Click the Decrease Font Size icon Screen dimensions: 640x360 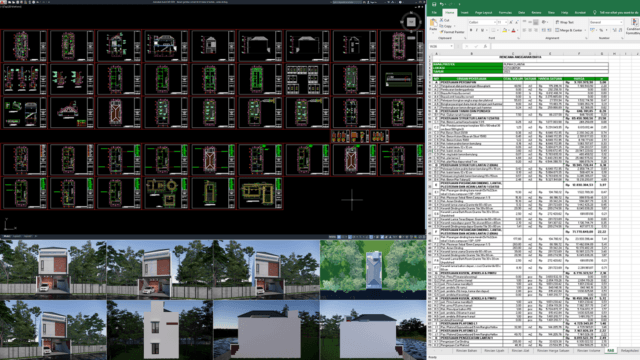517,22
